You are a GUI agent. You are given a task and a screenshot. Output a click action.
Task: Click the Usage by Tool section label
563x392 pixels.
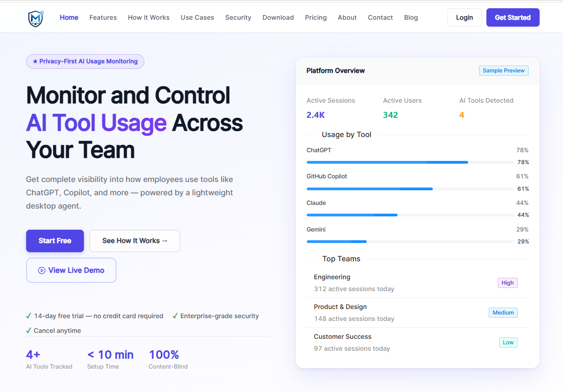pyautogui.click(x=347, y=135)
